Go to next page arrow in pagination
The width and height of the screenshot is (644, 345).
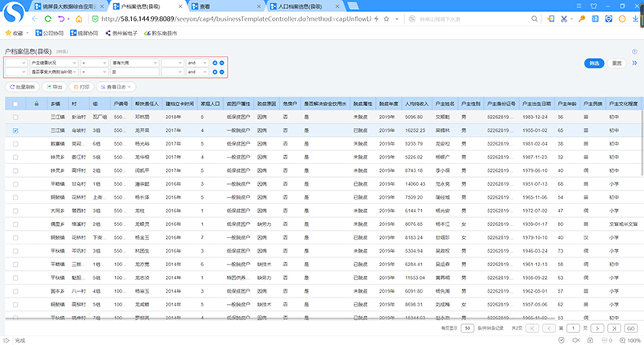pos(597,328)
